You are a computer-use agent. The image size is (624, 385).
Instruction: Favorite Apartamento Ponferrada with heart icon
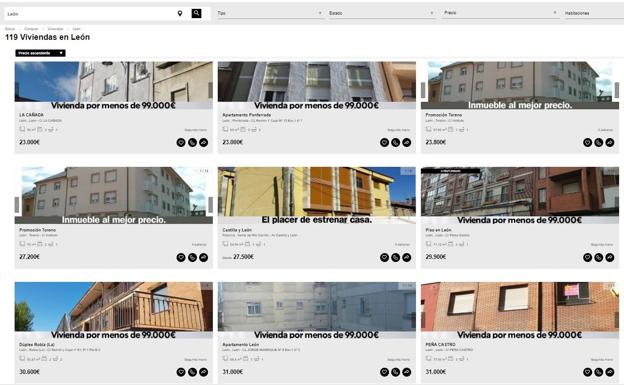pyautogui.click(x=384, y=143)
